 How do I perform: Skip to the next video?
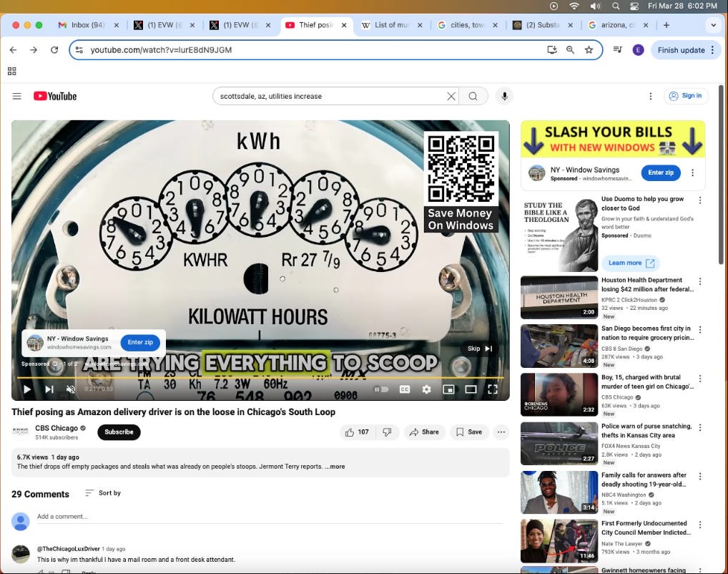coord(49,389)
